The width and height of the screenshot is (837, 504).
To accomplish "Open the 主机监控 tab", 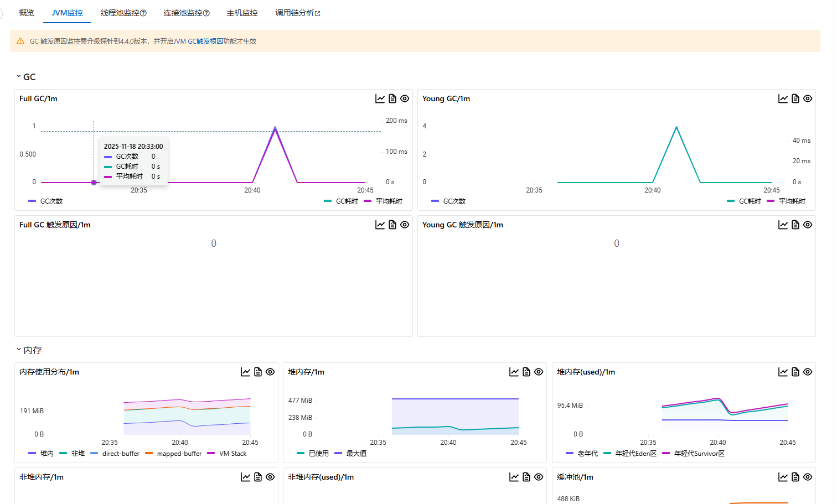I will (242, 12).
